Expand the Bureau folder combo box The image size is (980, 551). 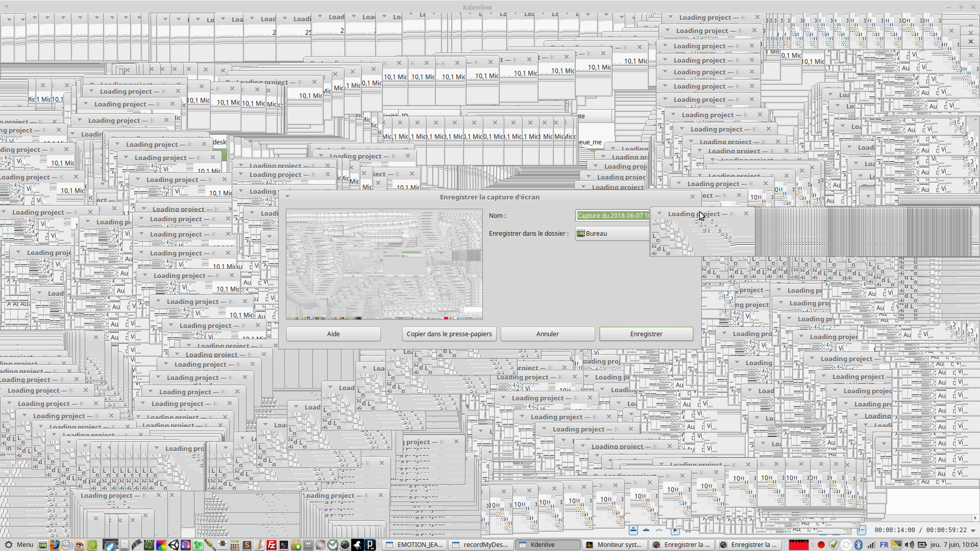[x=612, y=233]
